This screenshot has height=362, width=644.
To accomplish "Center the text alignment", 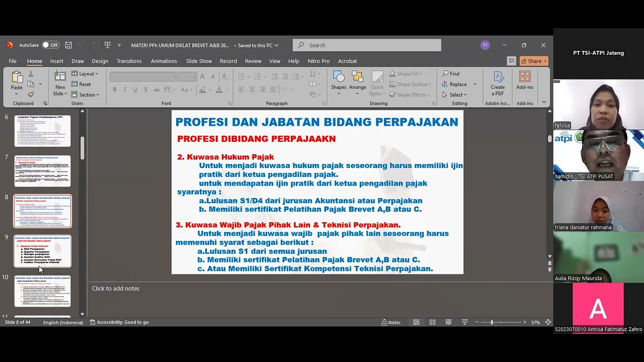I will tap(252, 89).
